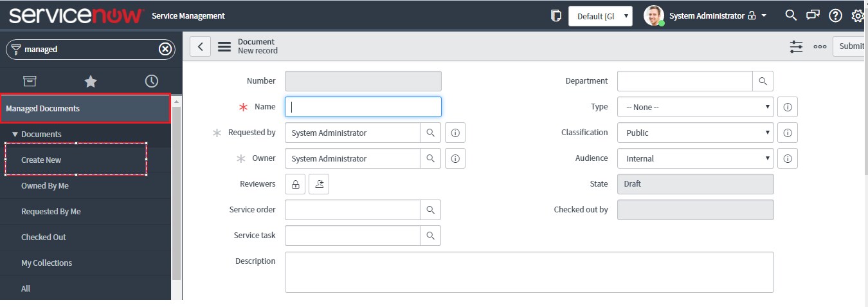Add me to Reviewers list

point(319,184)
